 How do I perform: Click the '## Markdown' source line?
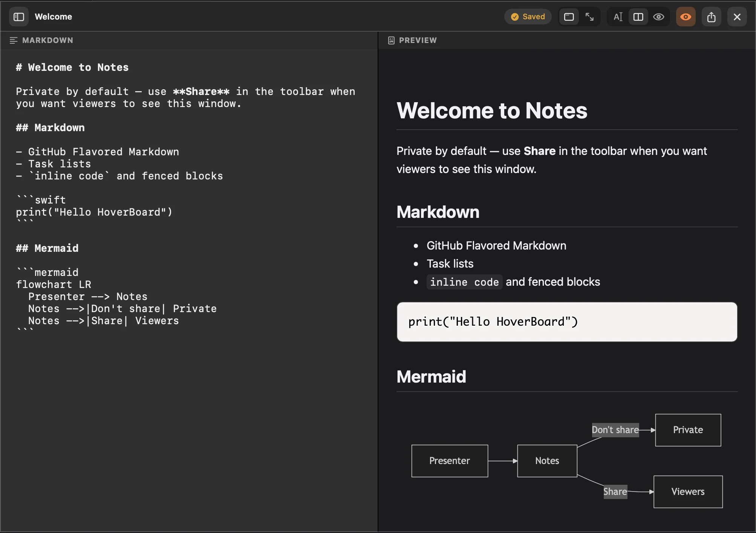(x=50, y=128)
